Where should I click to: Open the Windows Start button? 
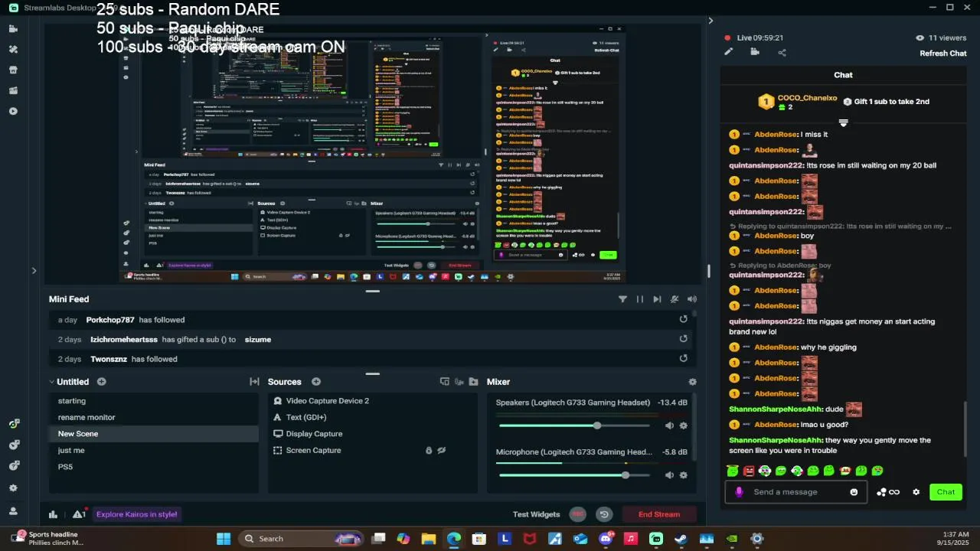pyautogui.click(x=224, y=539)
